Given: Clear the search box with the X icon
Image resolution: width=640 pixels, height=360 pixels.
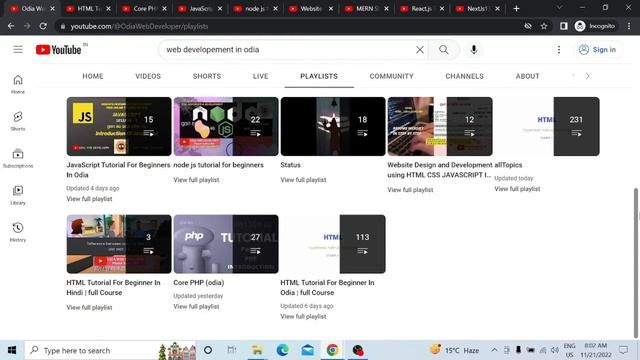Looking at the screenshot, I should (420, 50).
